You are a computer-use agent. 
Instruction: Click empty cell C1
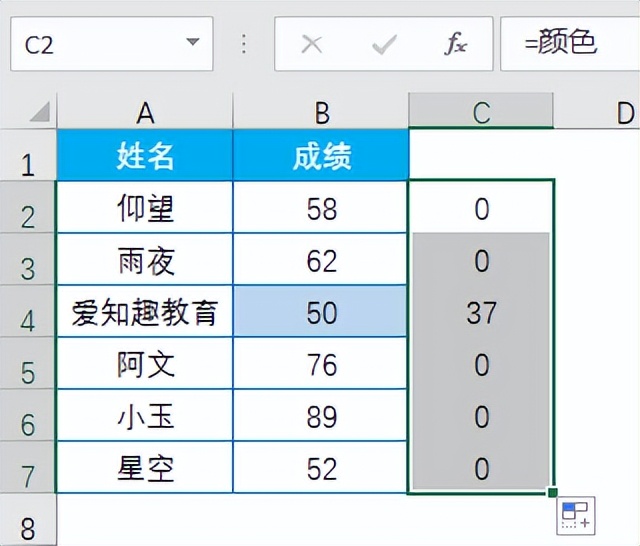(481, 154)
